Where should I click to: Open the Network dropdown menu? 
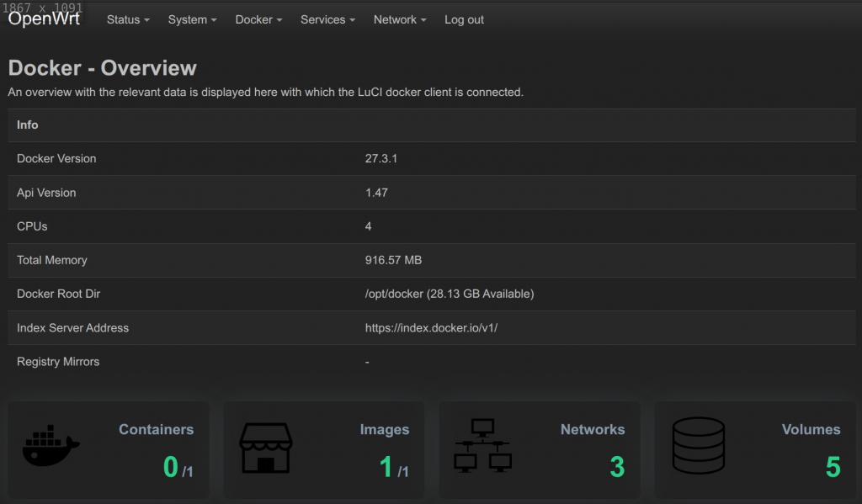tap(400, 20)
